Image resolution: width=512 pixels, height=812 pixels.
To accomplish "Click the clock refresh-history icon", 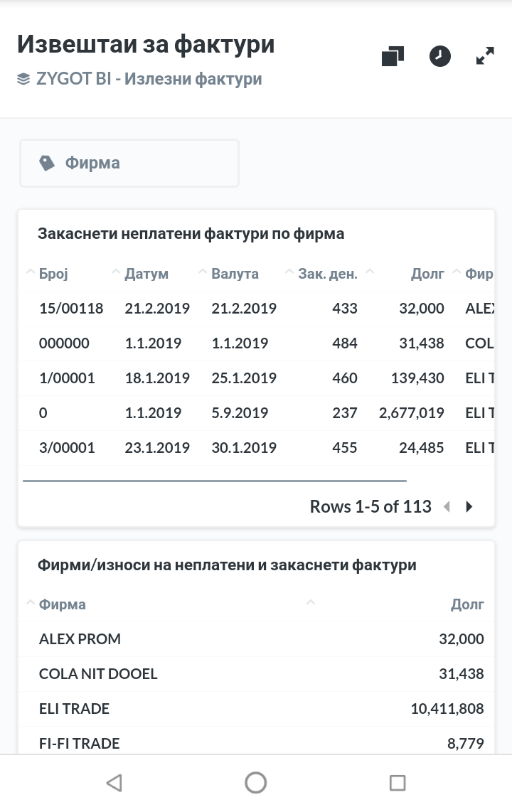I will click(440, 56).
